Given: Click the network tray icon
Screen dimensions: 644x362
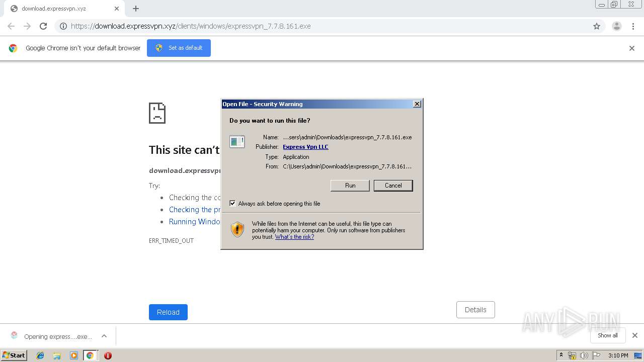Looking at the screenshot, I should (572, 355).
